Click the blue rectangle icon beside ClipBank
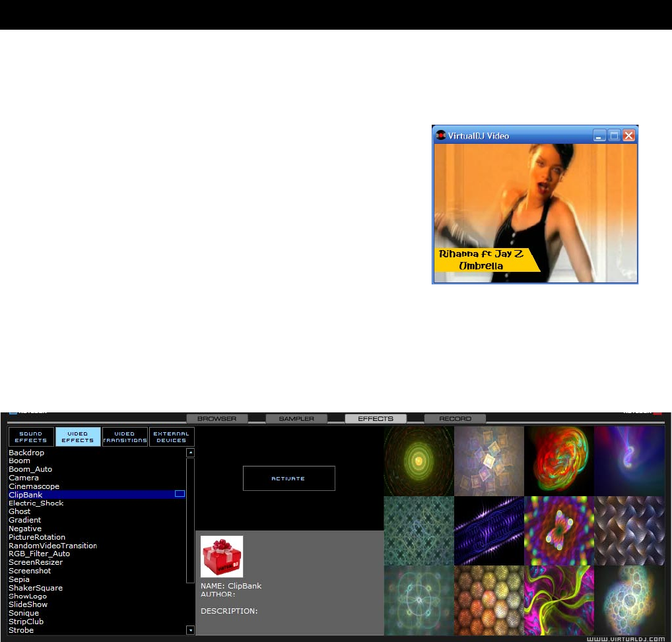This screenshot has width=672, height=642. (180, 494)
